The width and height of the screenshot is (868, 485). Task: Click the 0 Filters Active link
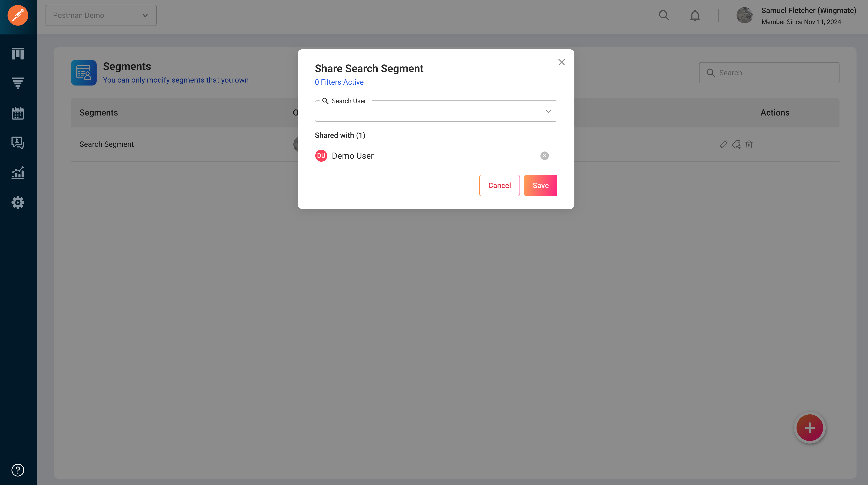339,82
